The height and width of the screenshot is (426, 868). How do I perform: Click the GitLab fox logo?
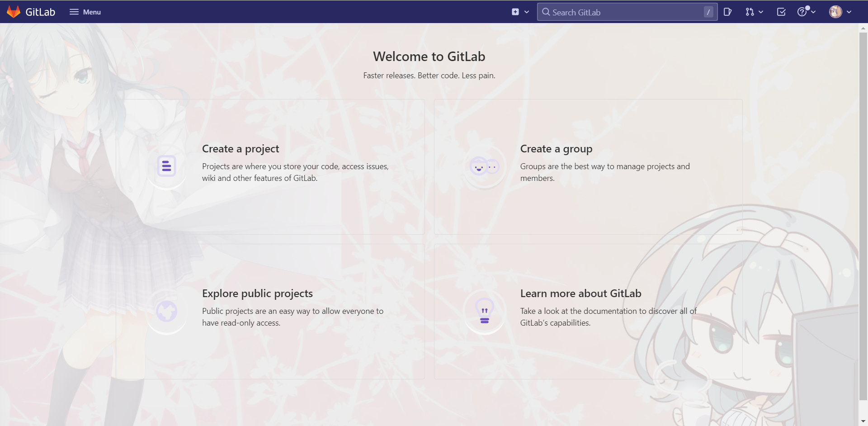point(14,12)
